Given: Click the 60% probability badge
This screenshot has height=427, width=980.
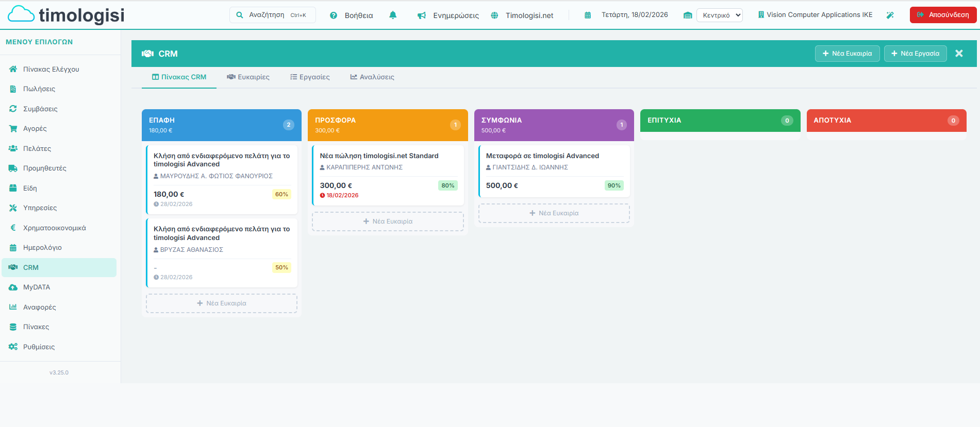Looking at the screenshot, I should click(281, 194).
